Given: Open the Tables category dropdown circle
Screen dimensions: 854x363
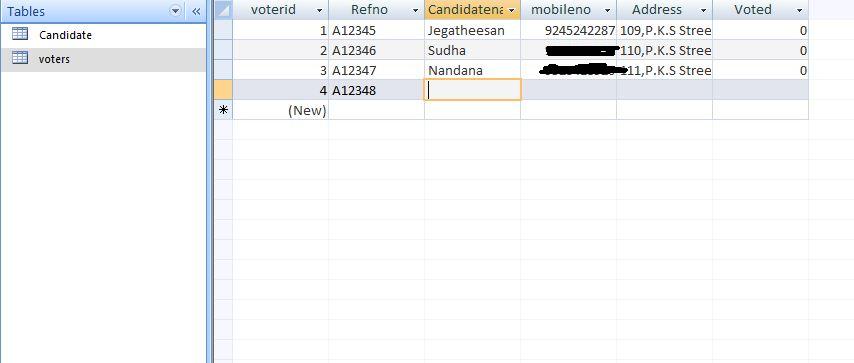Looking at the screenshot, I should [x=175, y=11].
